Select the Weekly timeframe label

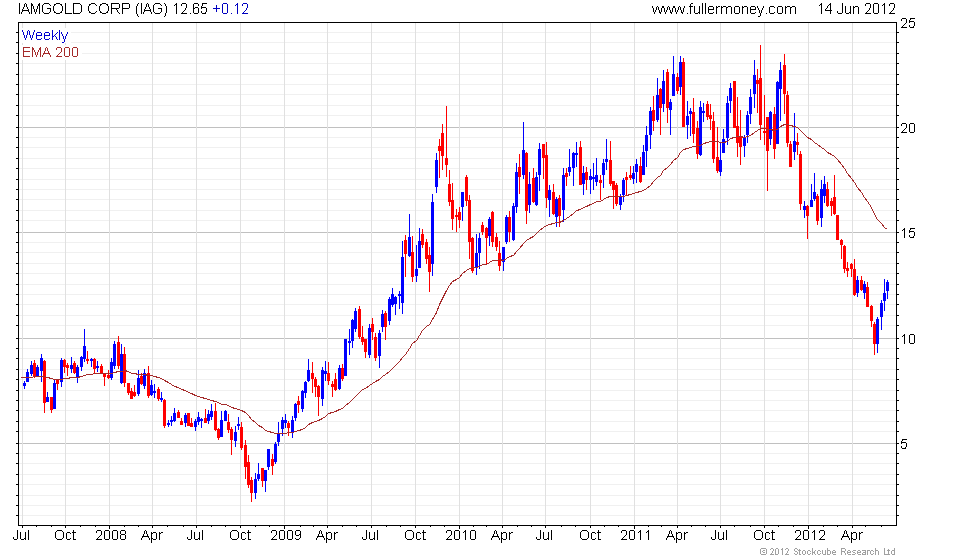(44, 36)
